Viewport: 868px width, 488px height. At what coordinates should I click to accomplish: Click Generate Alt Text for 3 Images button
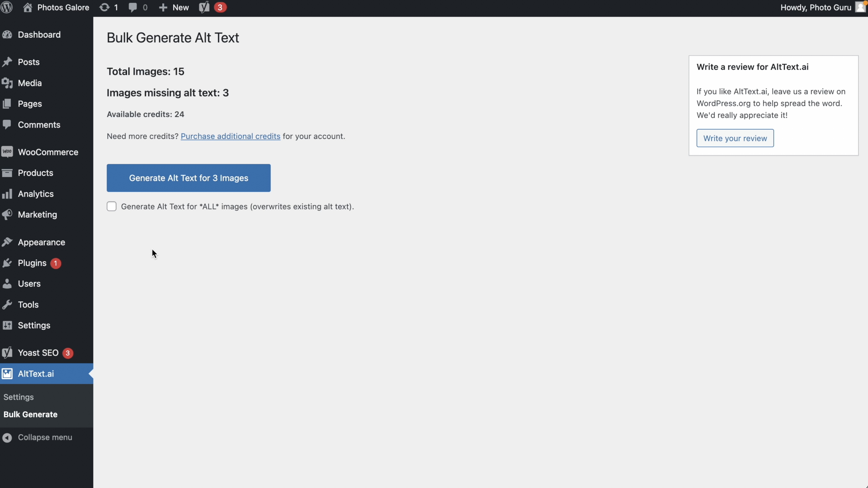[189, 178]
